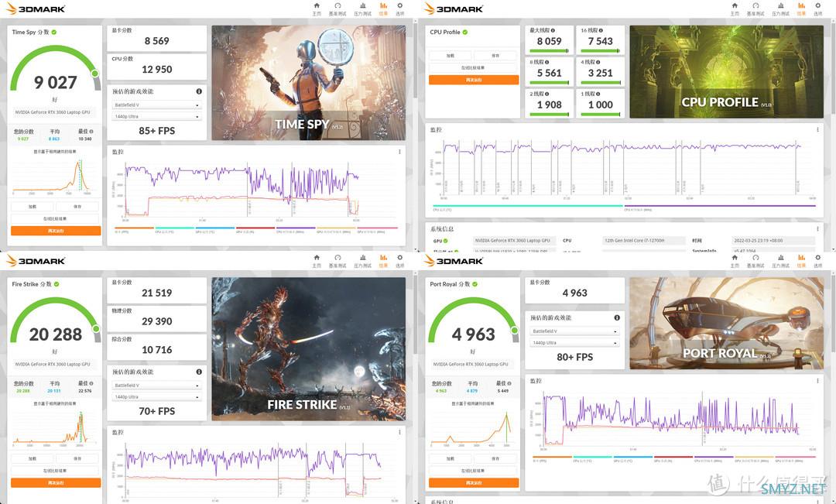Click the orange run-again button in CPU Profile panel
836x504 pixels.
pyautogui.click(x=474, y=80)
